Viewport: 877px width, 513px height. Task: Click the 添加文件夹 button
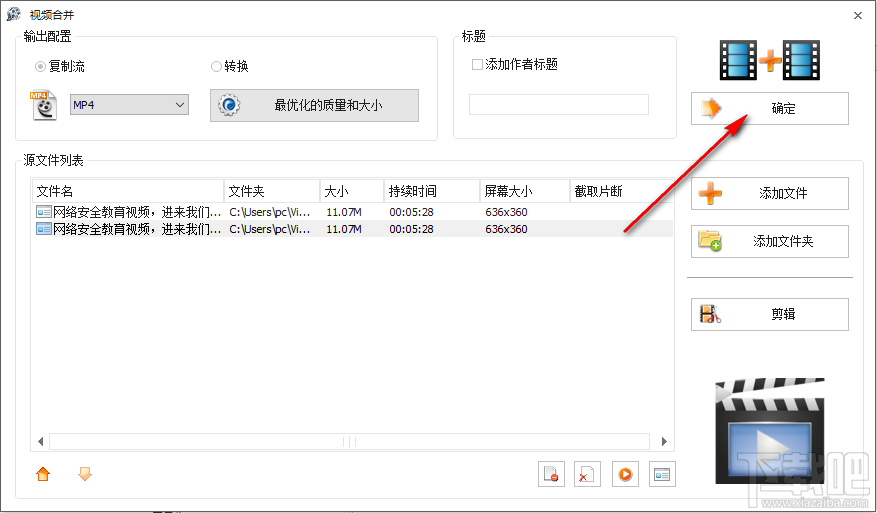click(770, 242)
